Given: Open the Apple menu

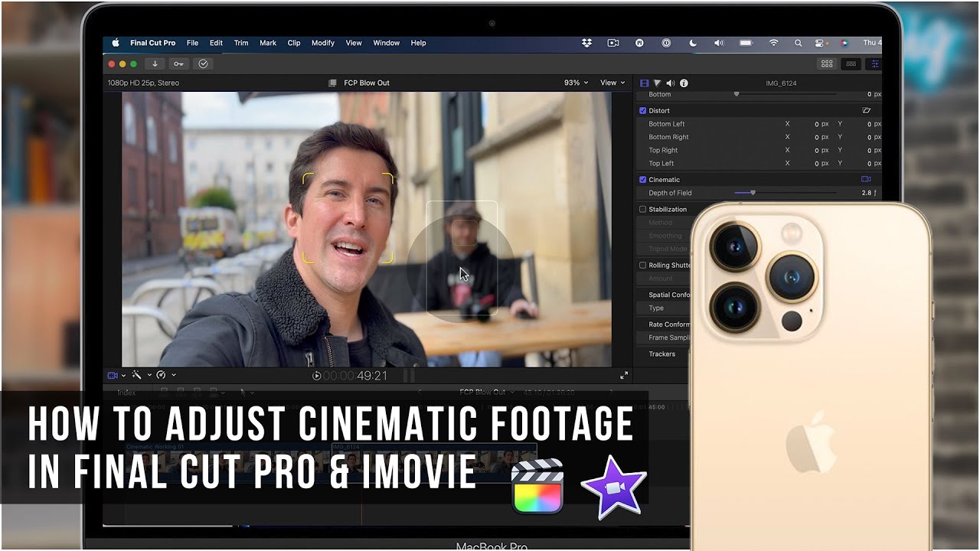Looking at the screenshot, I should pyautogui.click(x=116, y=43).
